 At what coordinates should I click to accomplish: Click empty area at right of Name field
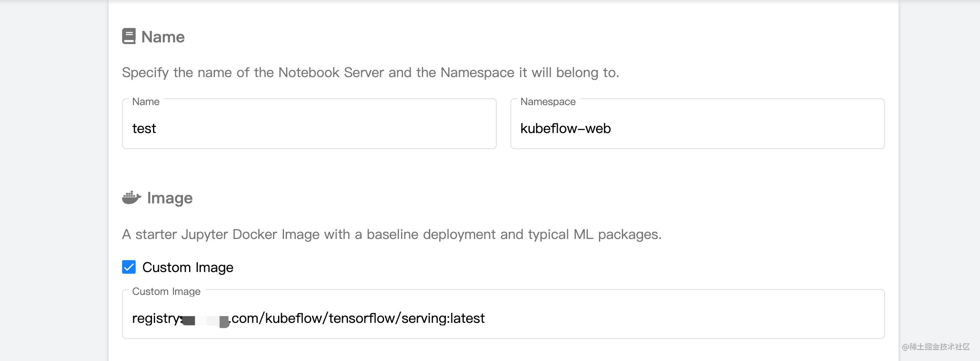pos(381,128)
